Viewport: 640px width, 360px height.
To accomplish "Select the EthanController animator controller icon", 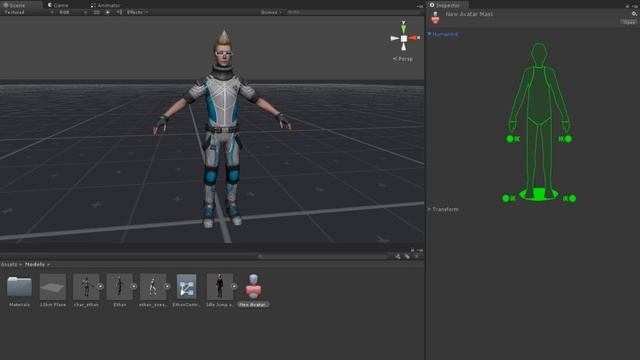I will [186, 287].
